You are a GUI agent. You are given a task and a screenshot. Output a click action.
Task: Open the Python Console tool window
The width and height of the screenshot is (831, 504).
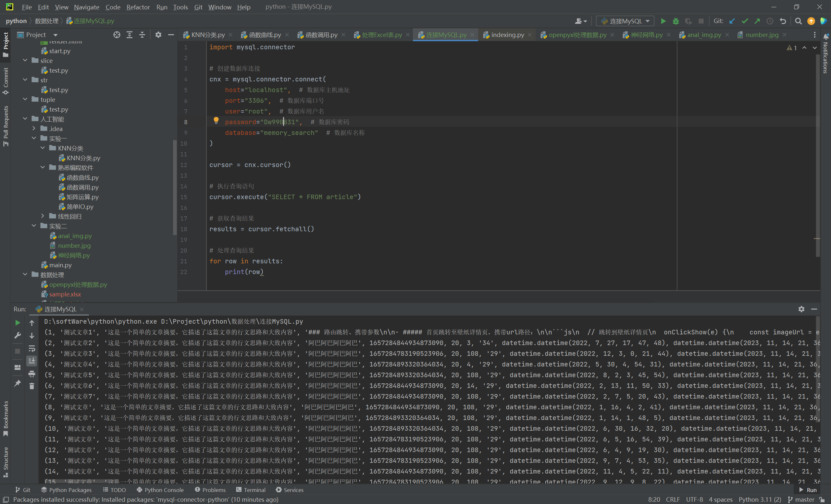[x=160, y=490]
